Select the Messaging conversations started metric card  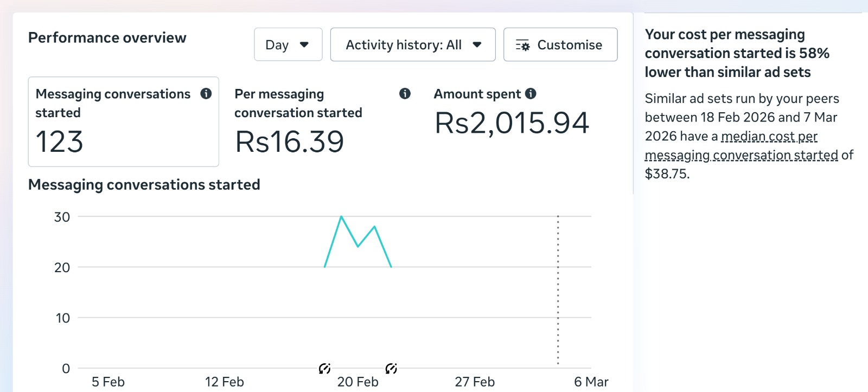point(123,121)
